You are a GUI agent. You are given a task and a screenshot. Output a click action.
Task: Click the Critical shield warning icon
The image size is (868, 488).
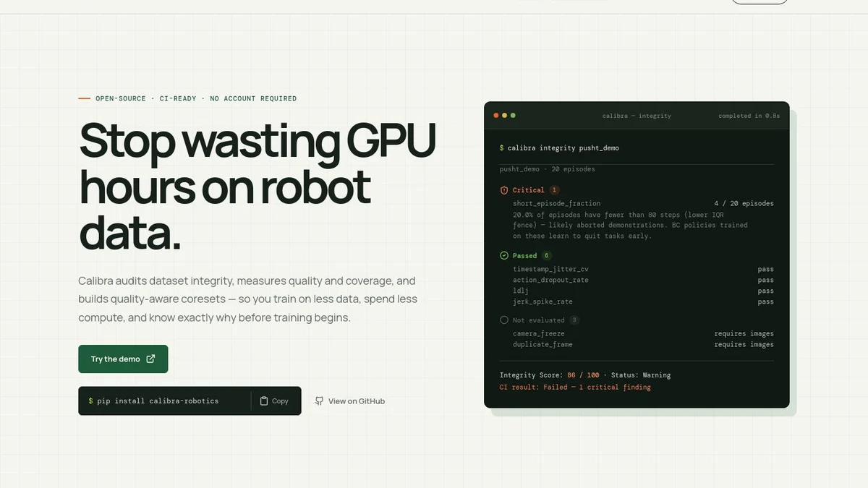tap(504, 190)
